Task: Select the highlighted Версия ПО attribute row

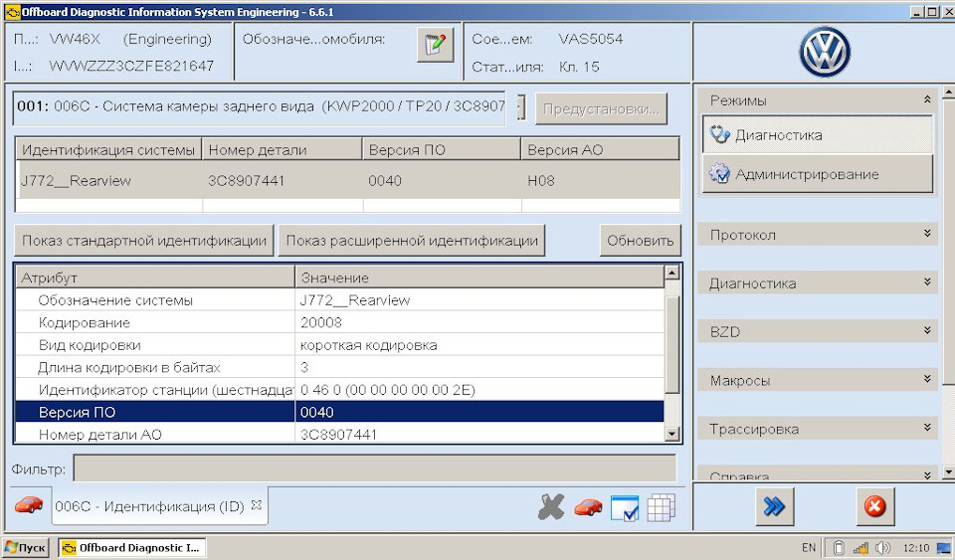Action: click(x=340, y=412)
